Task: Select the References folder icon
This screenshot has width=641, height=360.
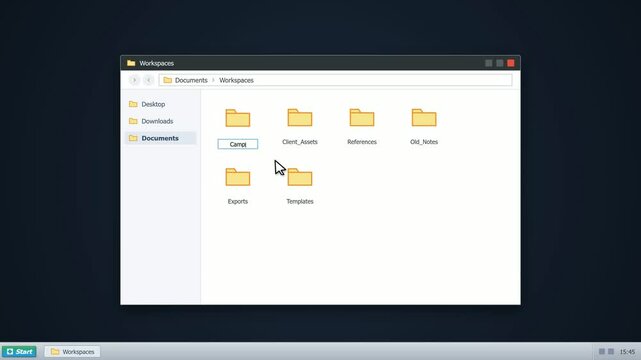Action: pyautogui.click(x=362, y=118)
